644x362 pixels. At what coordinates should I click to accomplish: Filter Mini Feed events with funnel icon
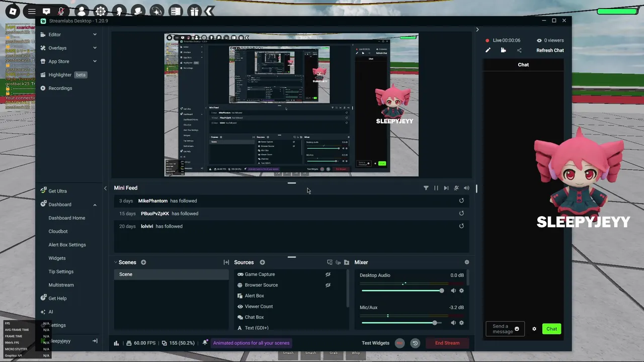[426, 188]
